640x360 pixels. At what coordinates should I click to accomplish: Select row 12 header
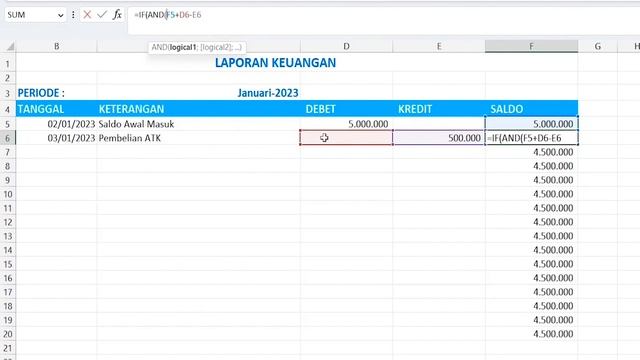[8, 222]
